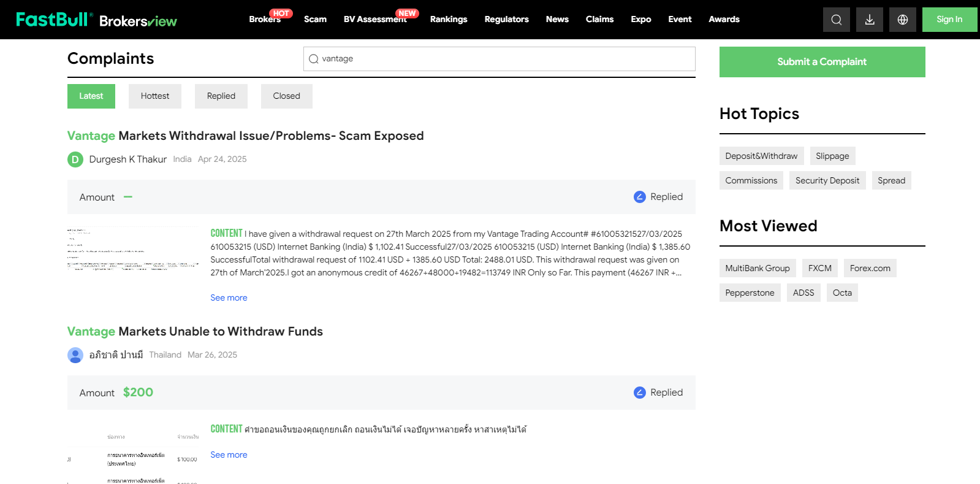Switch to the Hottest complaints tab
The image size is (980, 484).
154,96
